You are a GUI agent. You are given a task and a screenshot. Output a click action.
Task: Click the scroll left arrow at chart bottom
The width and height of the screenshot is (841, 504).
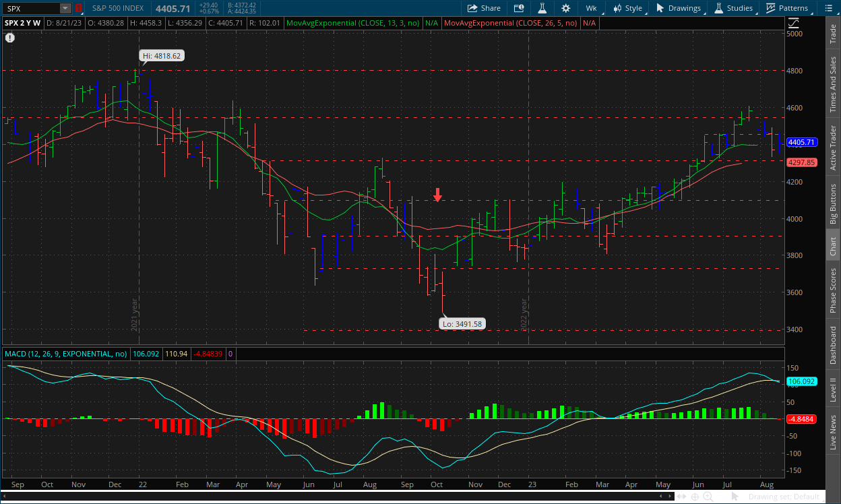pyautogui.click(x=5, y=497)
